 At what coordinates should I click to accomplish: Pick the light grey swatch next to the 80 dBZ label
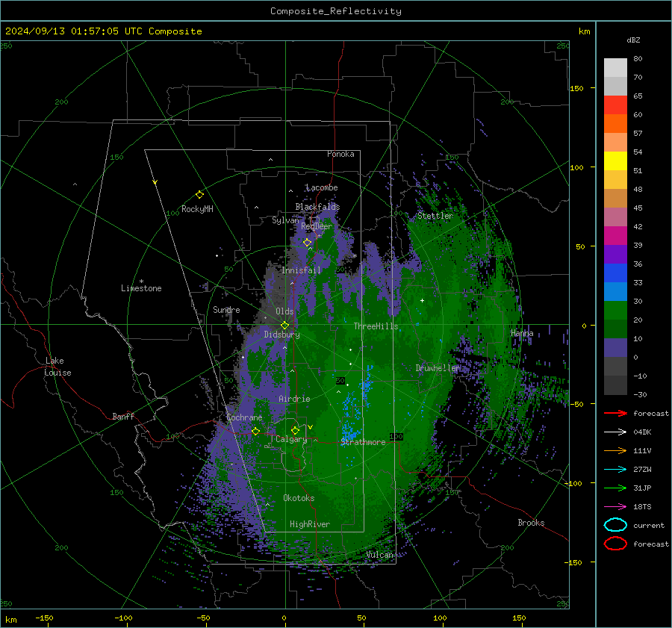tap(615, 68)
